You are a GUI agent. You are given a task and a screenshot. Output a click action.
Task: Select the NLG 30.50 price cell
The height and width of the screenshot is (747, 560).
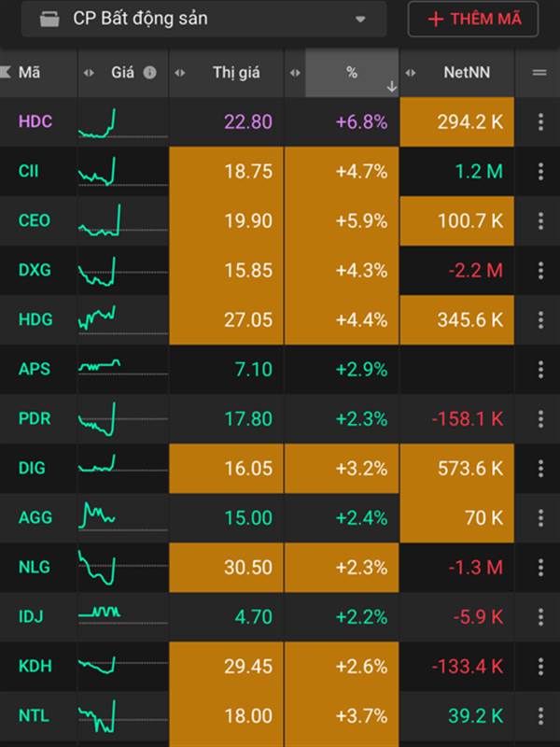point(226,567)
